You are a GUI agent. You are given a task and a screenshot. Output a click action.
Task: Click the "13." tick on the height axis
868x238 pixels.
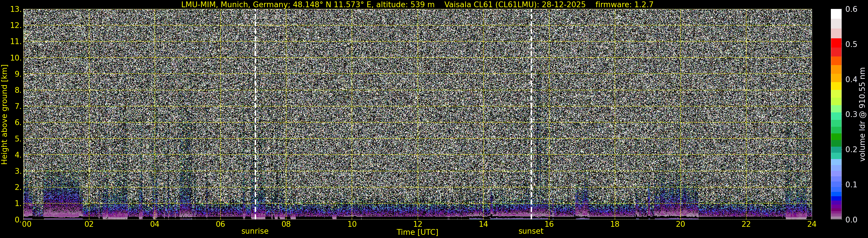16,10
